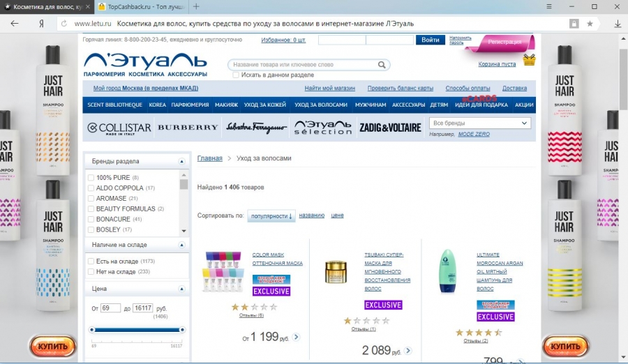The image size is (628, 364).
Task: Open Проверить баланс карты link
Action: click(x=400, y=88)
